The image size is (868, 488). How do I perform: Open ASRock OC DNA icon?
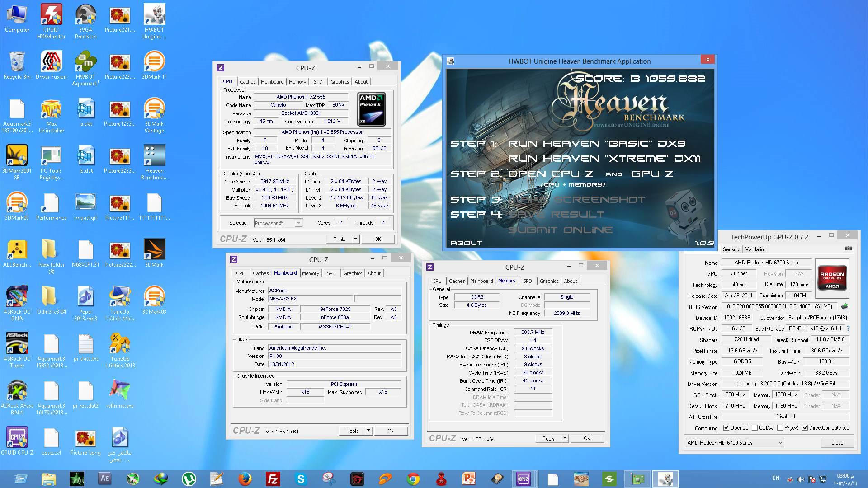point(17,303)
